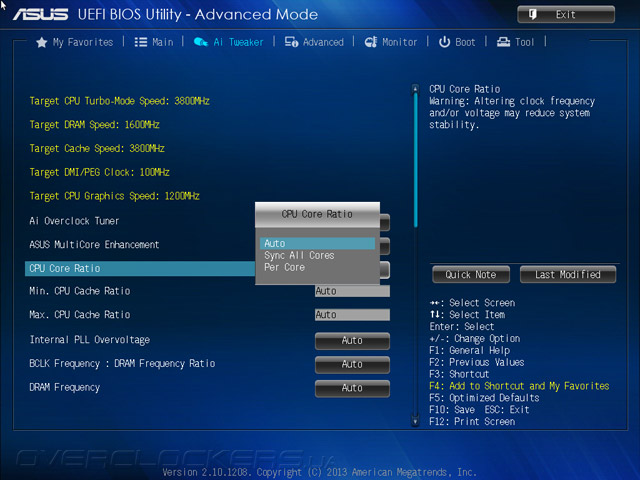This screenshot has width=640, height=480.
Task: Open the My Favorites tab
Action: pyautogui.click(x=75, y=42)
